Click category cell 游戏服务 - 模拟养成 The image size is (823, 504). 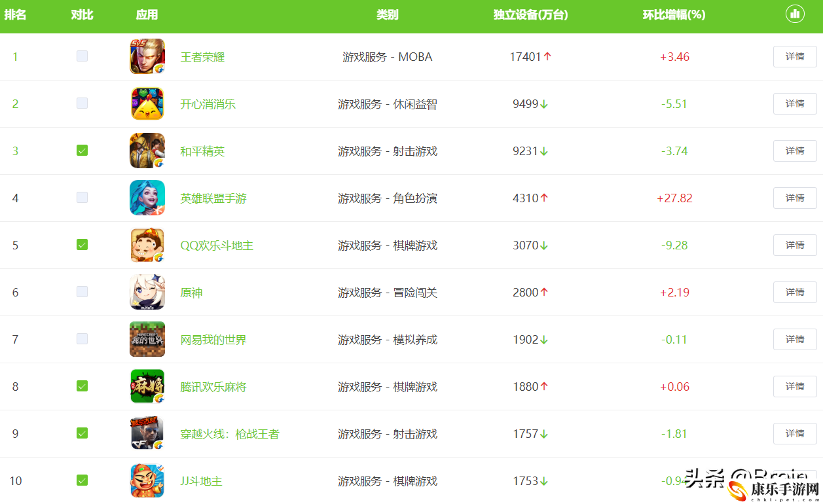coord(388,340)
